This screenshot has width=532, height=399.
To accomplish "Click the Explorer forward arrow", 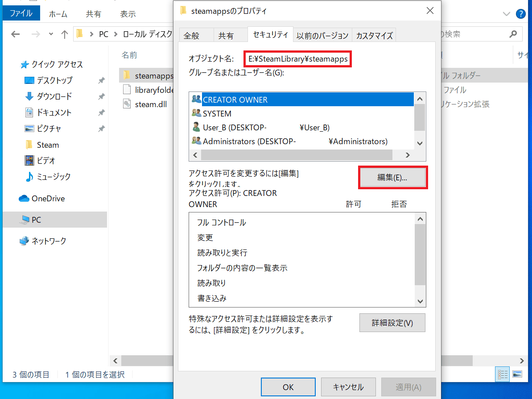I will point(35,34).
